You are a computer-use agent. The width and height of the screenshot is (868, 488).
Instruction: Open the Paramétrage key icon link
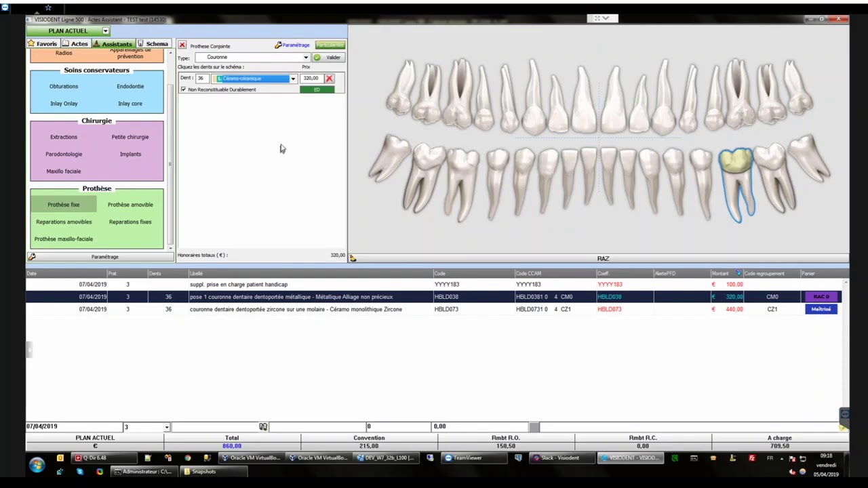tap(292, 45)
